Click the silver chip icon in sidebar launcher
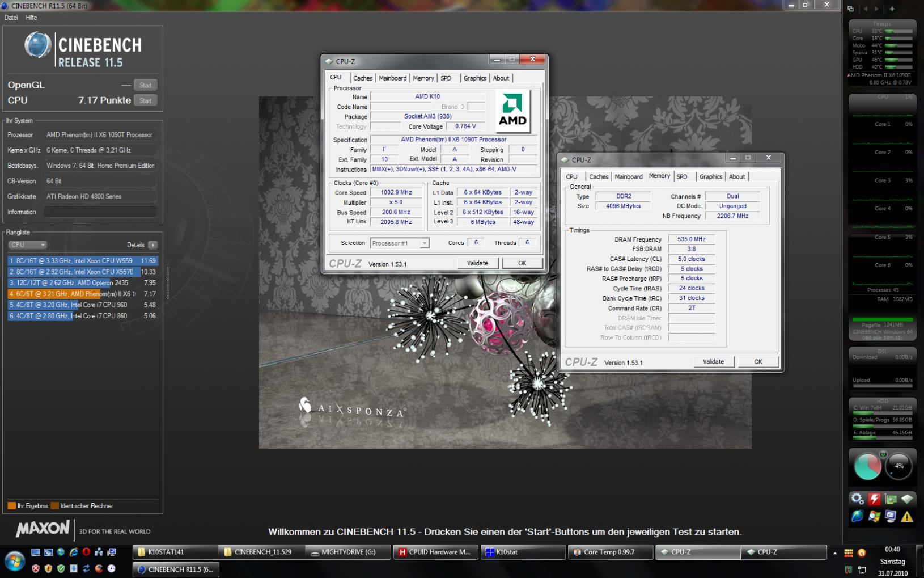Image resolution: width=924 pixels, height=578 pixels. tap(907, 499)
